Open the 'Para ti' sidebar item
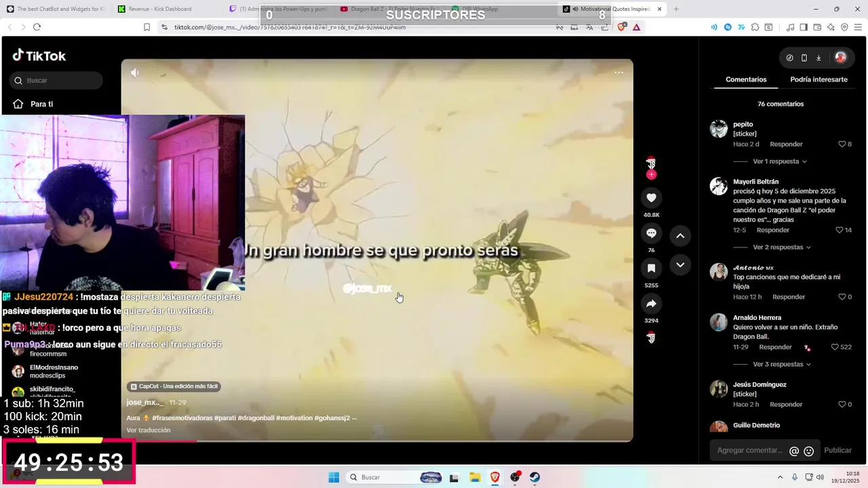Viewport: 868px width, 488px height. pos(41,104)
